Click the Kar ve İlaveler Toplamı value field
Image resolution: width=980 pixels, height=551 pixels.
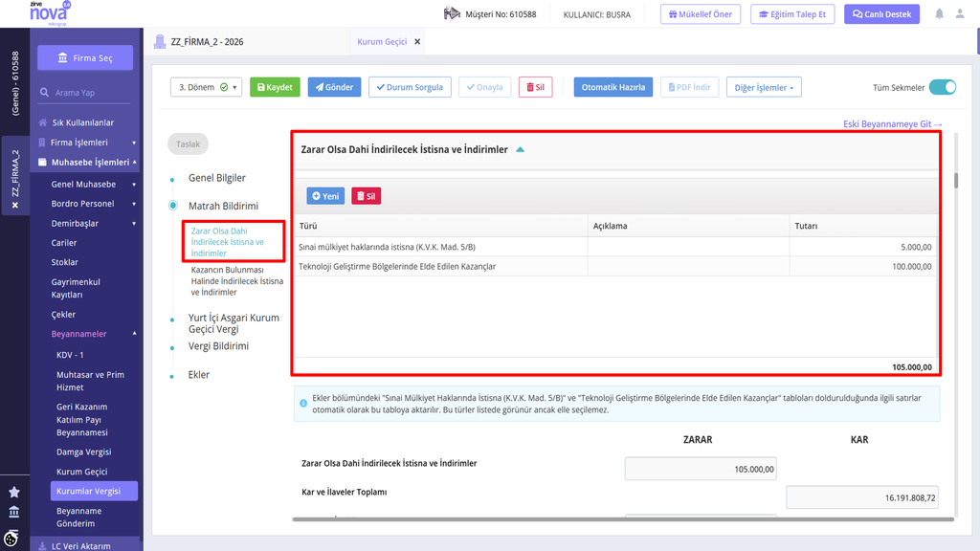(x=862, y=497)
